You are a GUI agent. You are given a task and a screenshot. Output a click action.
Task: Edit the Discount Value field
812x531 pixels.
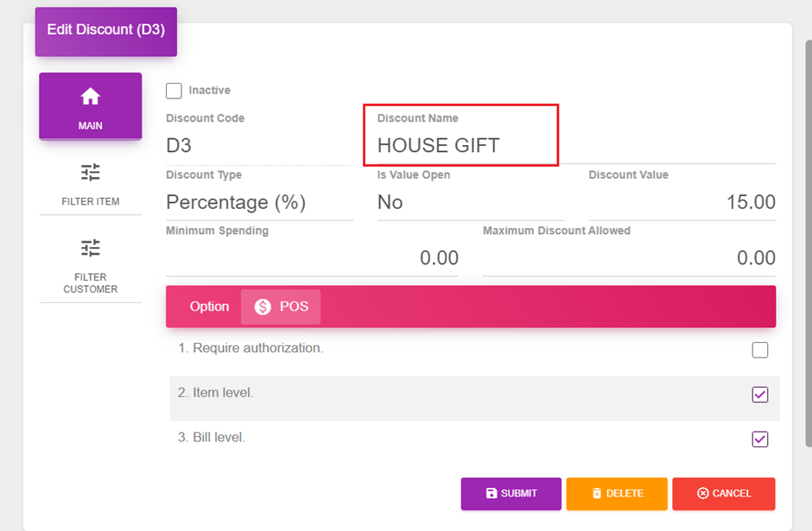682,203
